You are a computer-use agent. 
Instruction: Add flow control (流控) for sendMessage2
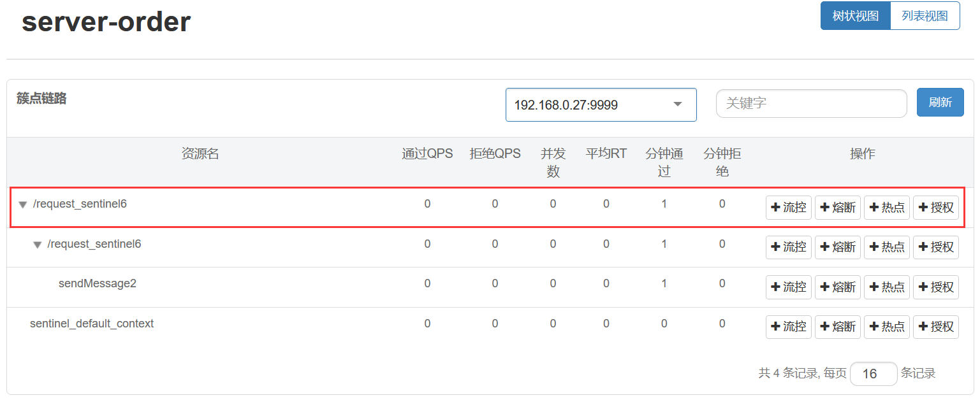pos(788,287)
